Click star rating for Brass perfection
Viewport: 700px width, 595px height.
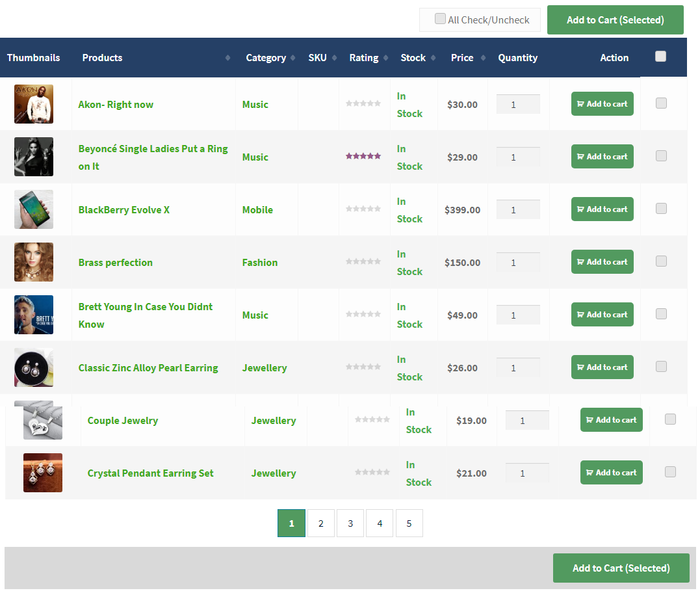(x=363, y=261)
